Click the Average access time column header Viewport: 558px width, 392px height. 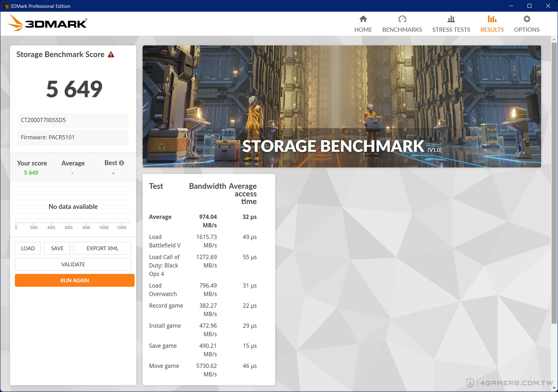tap(243, 194)
